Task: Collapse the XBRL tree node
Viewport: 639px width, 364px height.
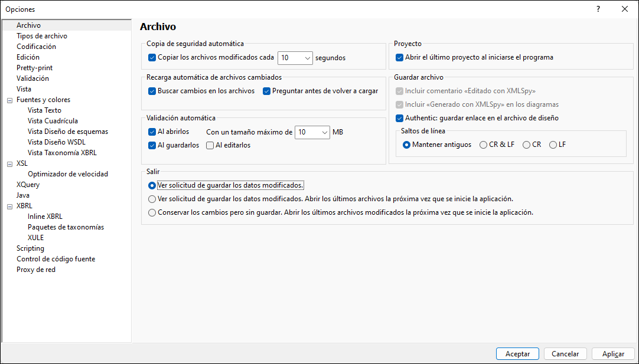Action: tap(10, 206)
